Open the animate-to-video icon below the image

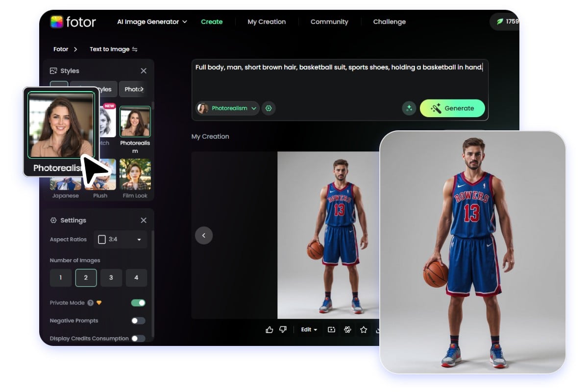[331, 330]
